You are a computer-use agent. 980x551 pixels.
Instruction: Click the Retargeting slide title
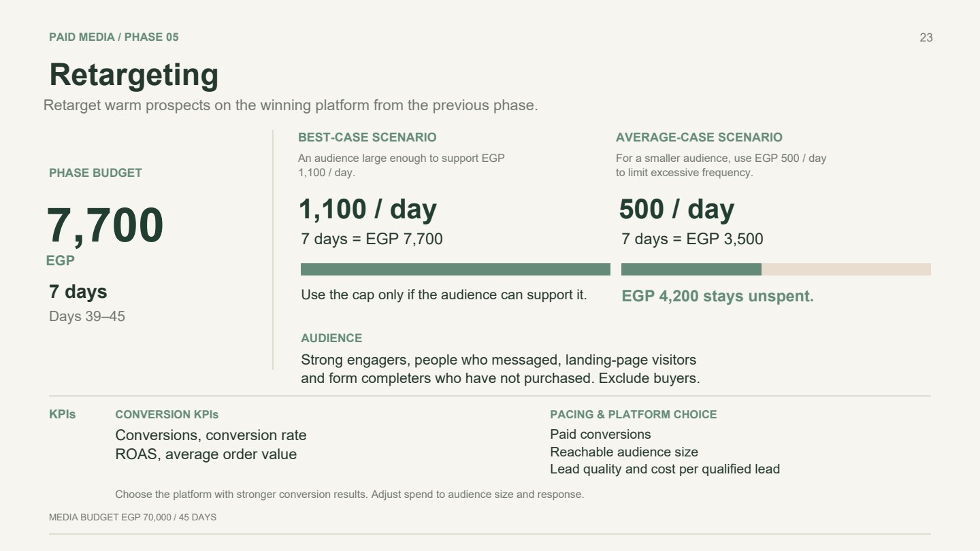click(134, 75)
